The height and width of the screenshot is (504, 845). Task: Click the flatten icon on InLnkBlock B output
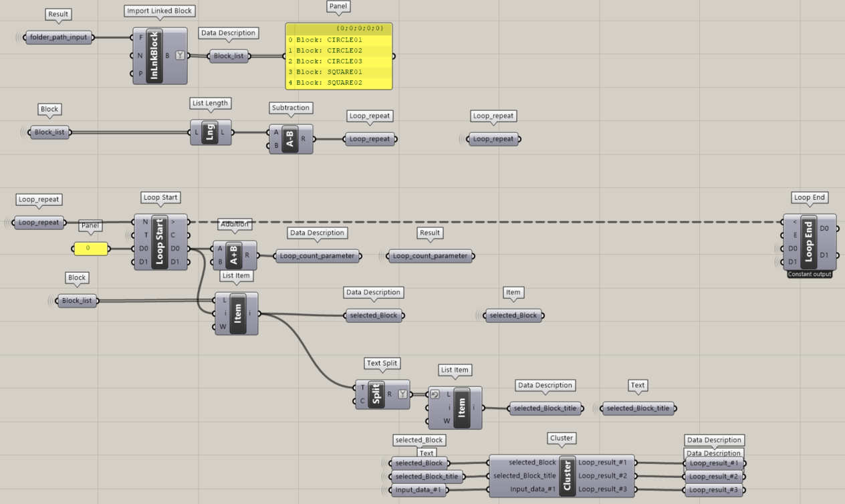179,56
